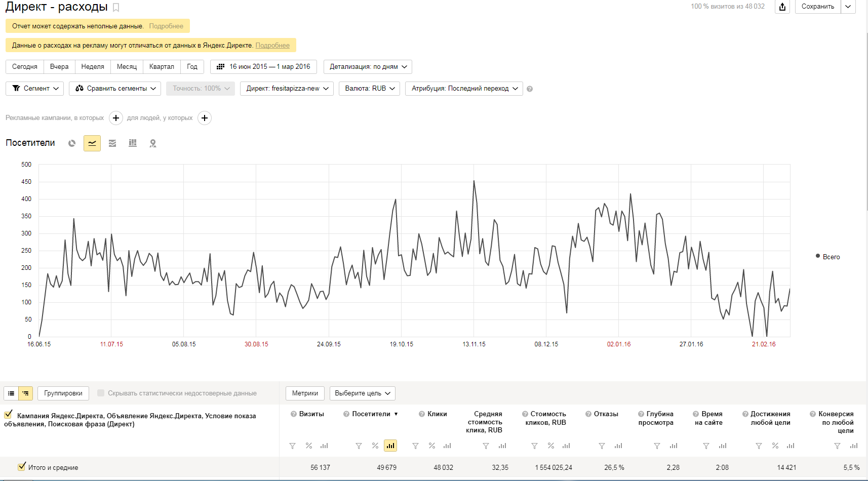Screen dimensions: 868x481
Task: Expand the Атрибуция: Последний переход dropdown
Action: click(464, 89)
